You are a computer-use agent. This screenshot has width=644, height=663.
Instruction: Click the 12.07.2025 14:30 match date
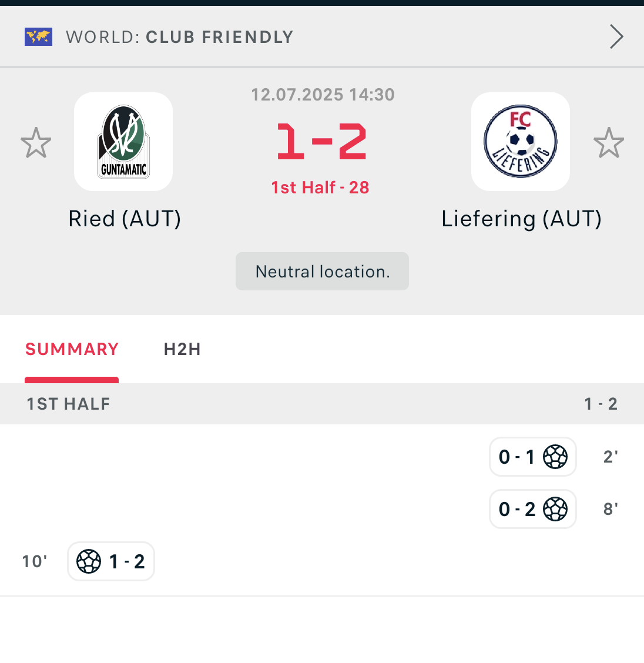323,95
